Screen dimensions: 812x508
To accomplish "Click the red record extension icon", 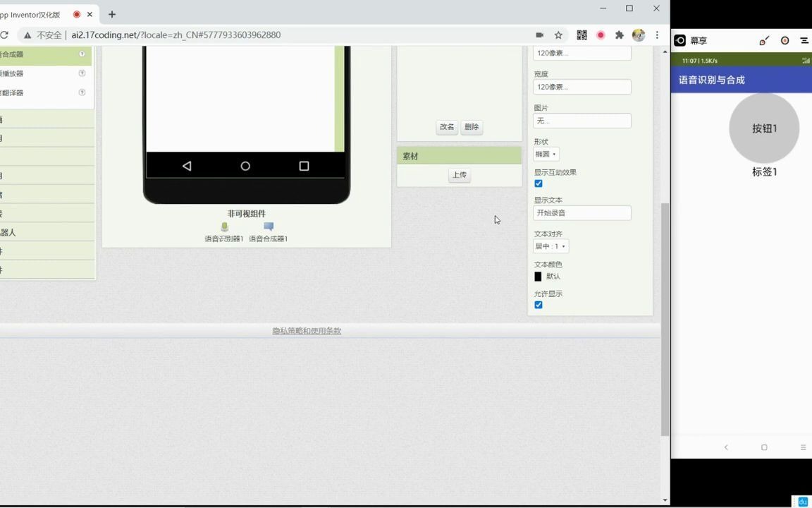I will (x=601, y=35).
